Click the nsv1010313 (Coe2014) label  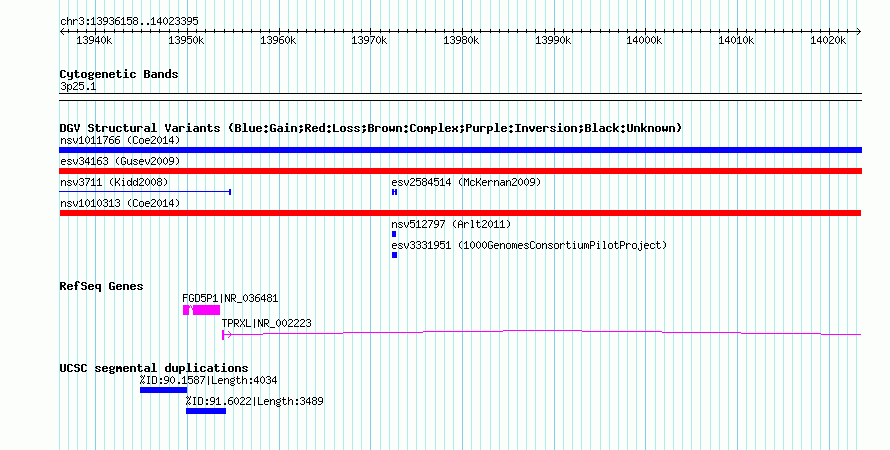[120, 203]
